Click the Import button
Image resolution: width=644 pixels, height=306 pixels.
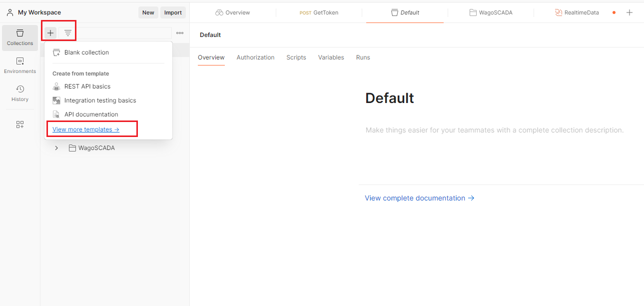pyautogui.click(x=173, y=12)
